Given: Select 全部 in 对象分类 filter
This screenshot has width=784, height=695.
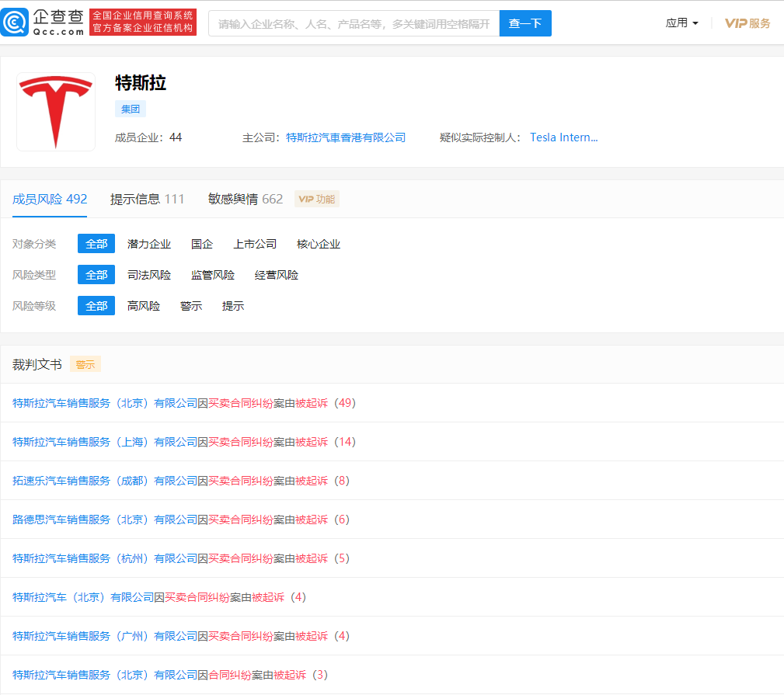Looking at the screenshot, I should click(96, 244).
